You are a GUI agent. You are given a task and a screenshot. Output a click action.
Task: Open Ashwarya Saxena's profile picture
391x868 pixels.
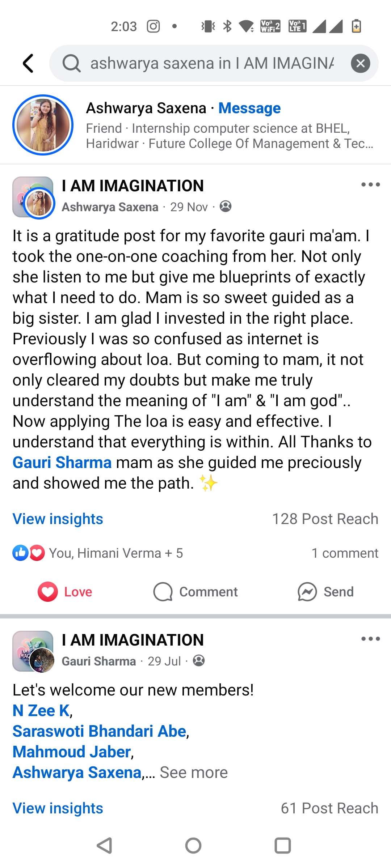pyautogui.click(x=43, y=125)
